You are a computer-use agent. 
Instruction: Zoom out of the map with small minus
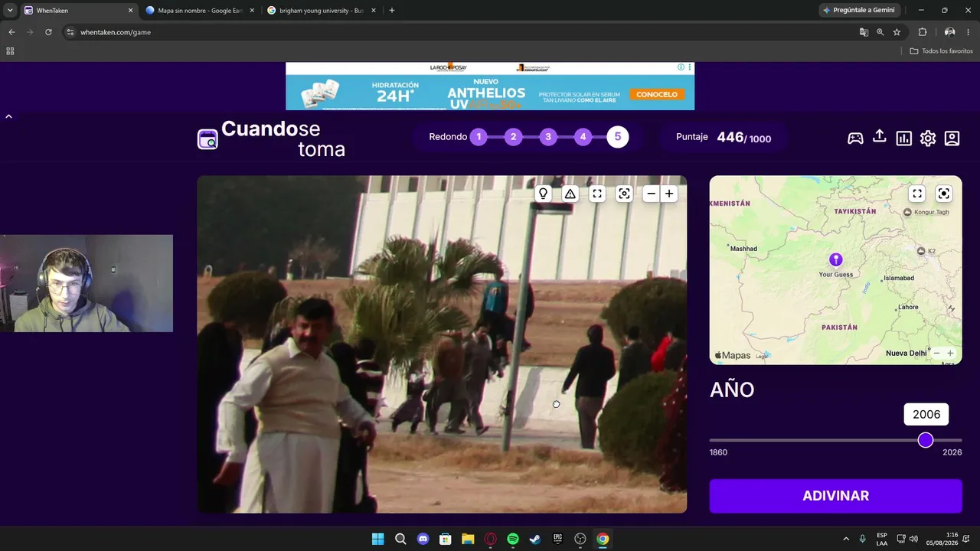point(936,353)
